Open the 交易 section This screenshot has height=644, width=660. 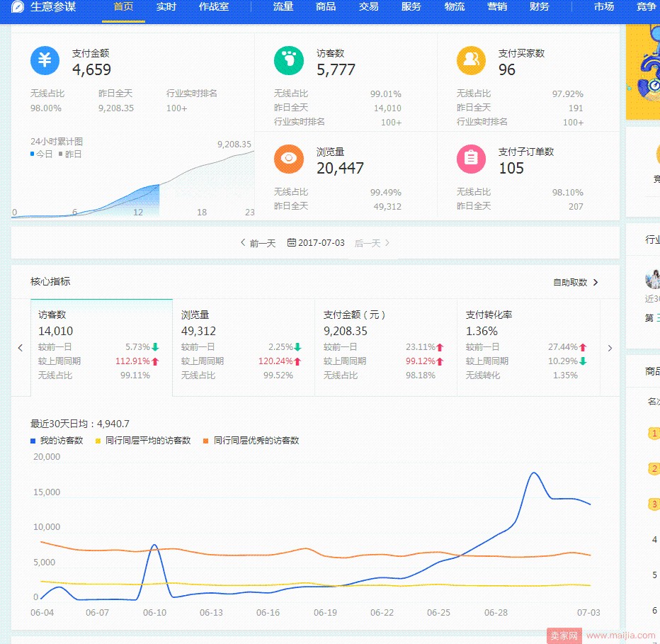369,7
